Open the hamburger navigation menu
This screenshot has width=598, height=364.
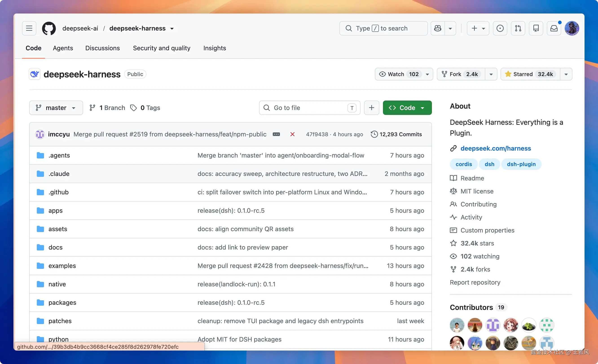(29, 29)
